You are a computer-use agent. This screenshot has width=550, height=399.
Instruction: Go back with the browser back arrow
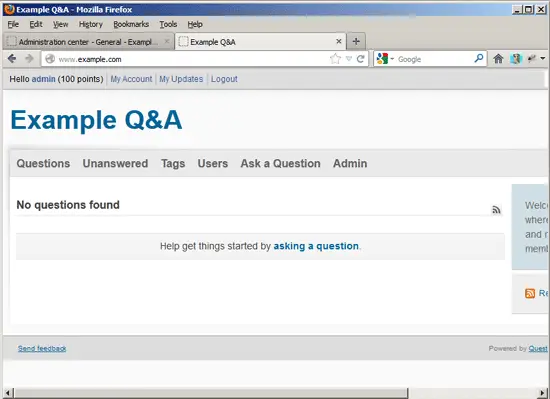(12, 59)
